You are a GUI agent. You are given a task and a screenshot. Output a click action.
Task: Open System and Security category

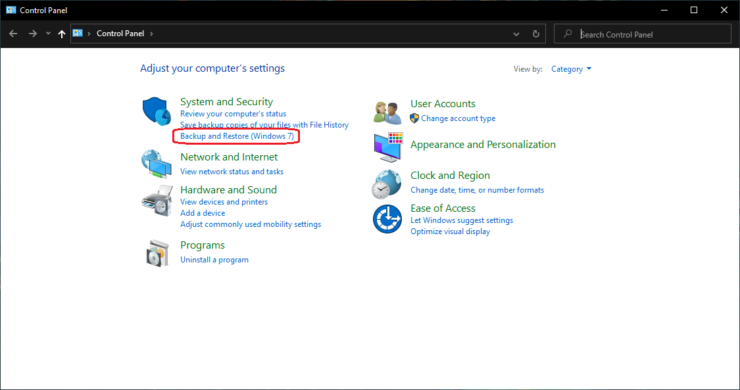pos(227,102)
